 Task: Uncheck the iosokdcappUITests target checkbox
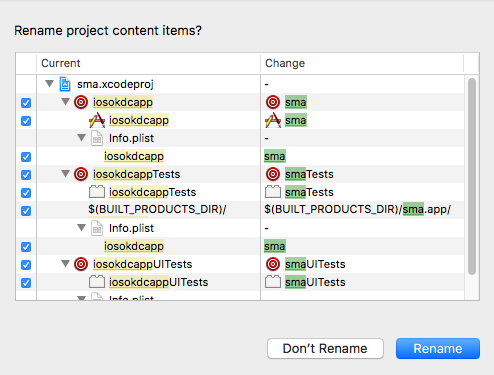(26, 265)
